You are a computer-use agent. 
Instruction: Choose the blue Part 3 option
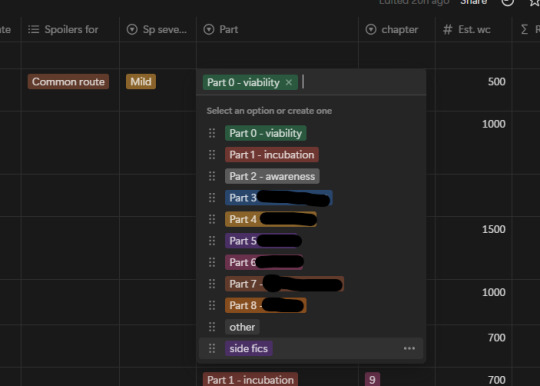pos(279,198)
